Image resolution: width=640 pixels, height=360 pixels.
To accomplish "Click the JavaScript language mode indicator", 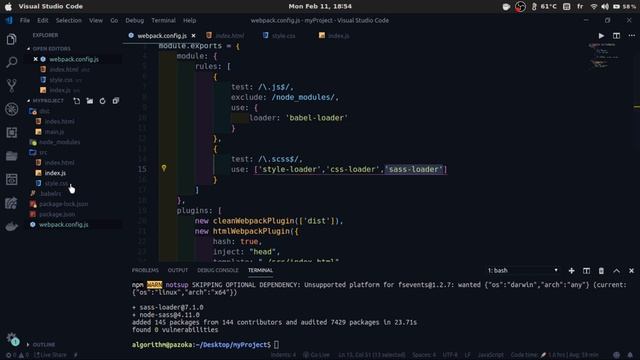I will [x=491, y=355].
